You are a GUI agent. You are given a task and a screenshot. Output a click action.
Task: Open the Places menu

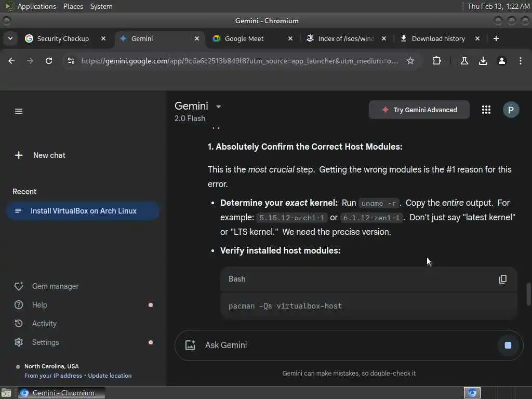73,6
